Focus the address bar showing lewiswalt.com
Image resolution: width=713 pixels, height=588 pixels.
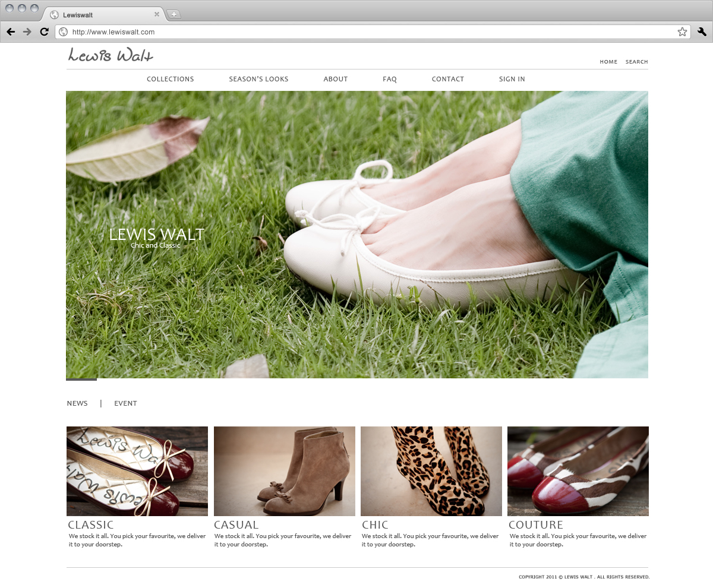click(x=373, y=32)
